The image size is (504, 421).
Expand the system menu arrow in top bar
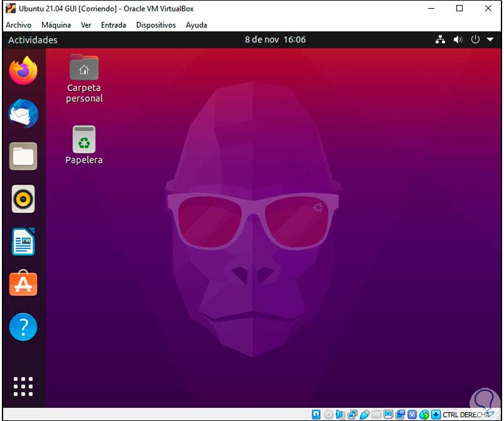point(490,40)
